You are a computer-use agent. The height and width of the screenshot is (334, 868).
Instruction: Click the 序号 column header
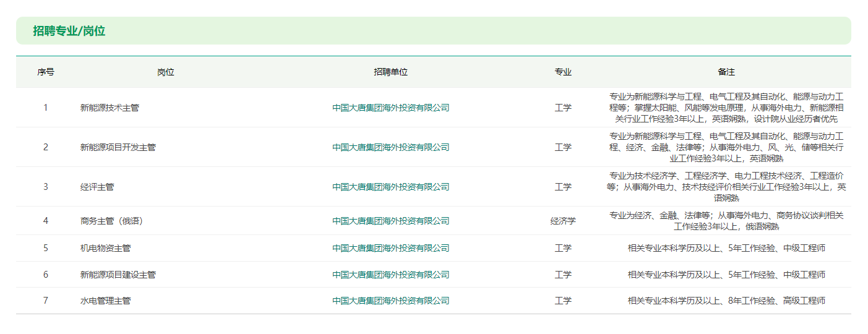(x=46, y=72)
